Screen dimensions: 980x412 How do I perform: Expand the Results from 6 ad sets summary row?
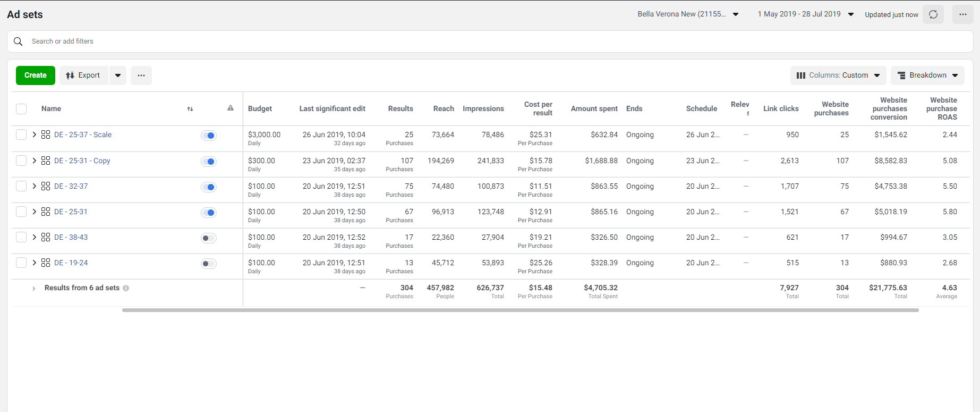pyautogui.click(x=34, y=288)
